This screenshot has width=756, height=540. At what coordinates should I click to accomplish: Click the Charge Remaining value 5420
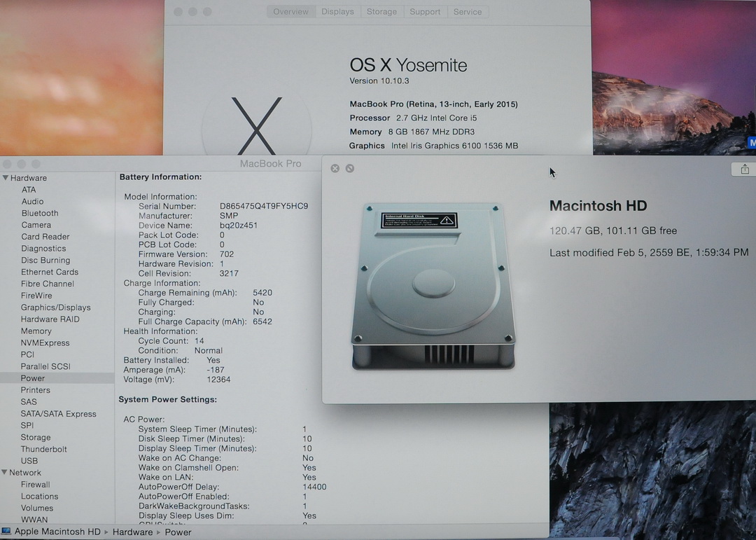(262, 293)
